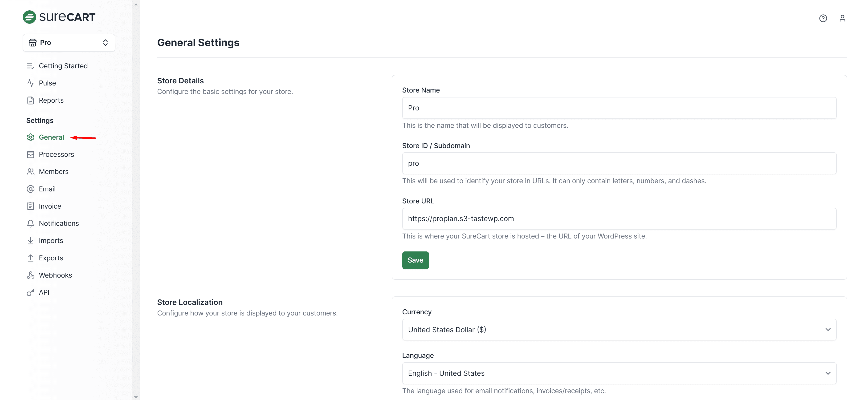Image resolution: width=868 pixels, height=400 pixels.
Task: Click the Members people icon
Action: point(30,172)
